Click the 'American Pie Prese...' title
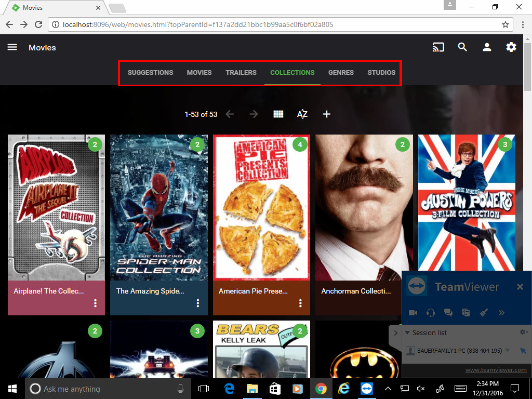Screen dimensions: 532x399 [x=253, y=291]
